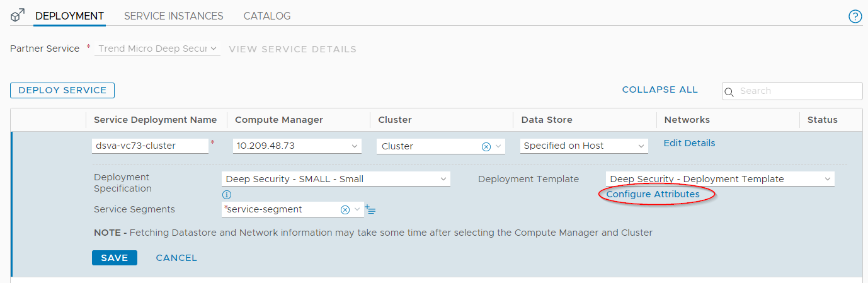Open the Compute Manager dropdown
This screenshot has height=283, width=868.
(297, 146)
